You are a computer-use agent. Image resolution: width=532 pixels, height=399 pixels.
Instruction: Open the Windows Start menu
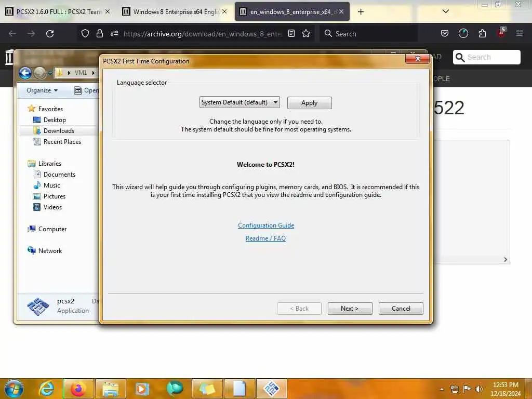[14, 389]
